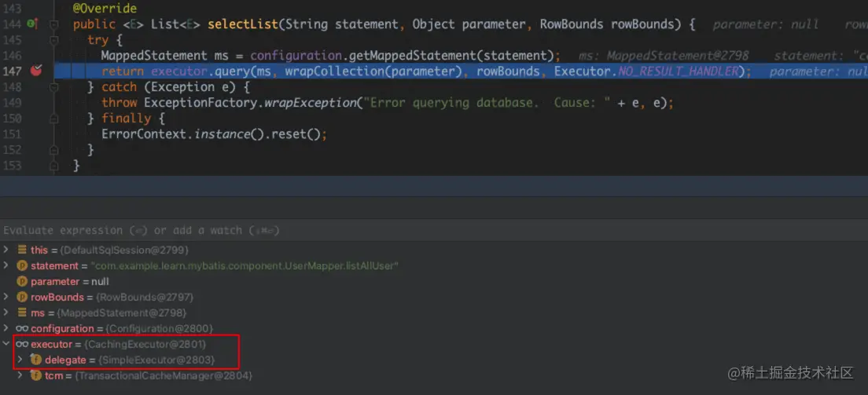Screen dimensions: 868x395
Task: Click the selectList method name
Action: click(x=243, y=24)
